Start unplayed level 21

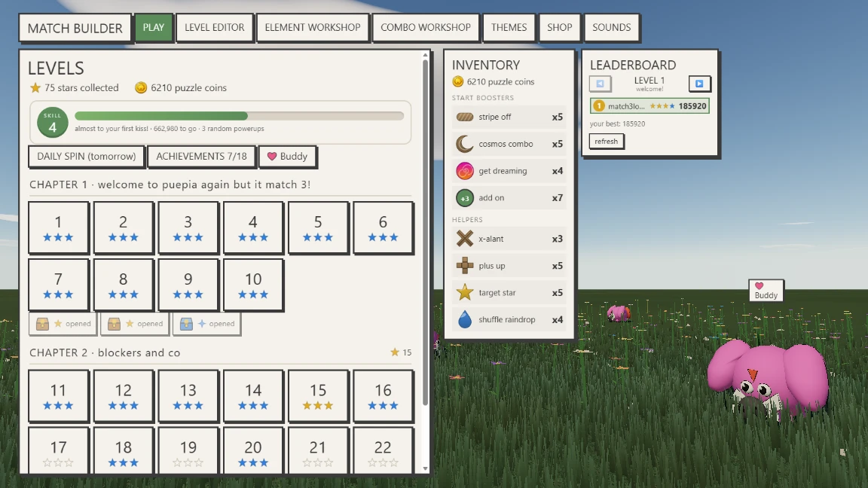tap(318, 451)
